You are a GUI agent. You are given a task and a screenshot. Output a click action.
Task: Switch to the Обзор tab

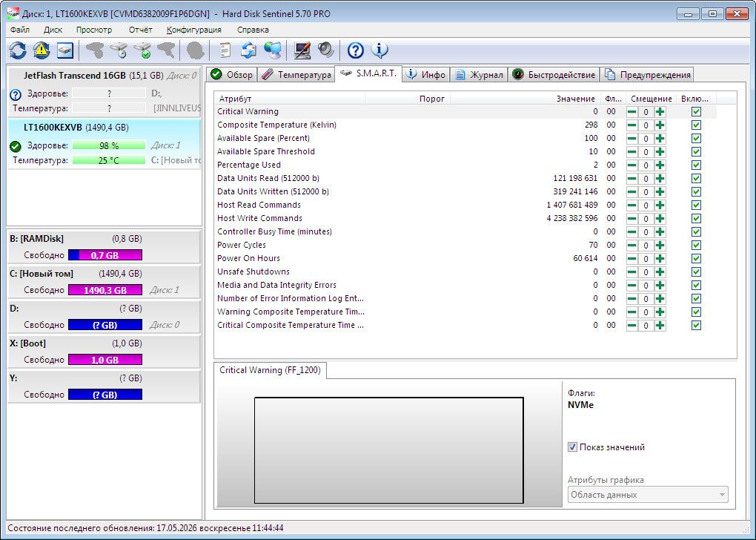[232, 75]
